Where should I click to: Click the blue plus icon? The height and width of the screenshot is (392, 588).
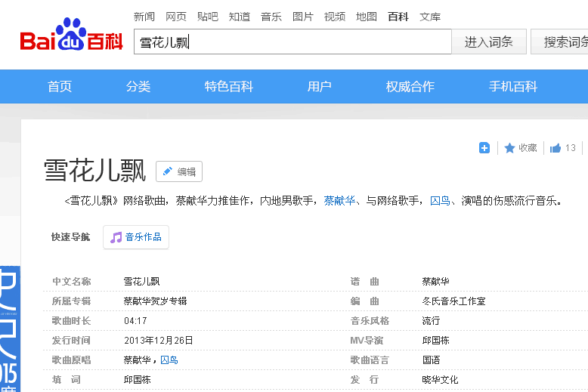(484, 148)
